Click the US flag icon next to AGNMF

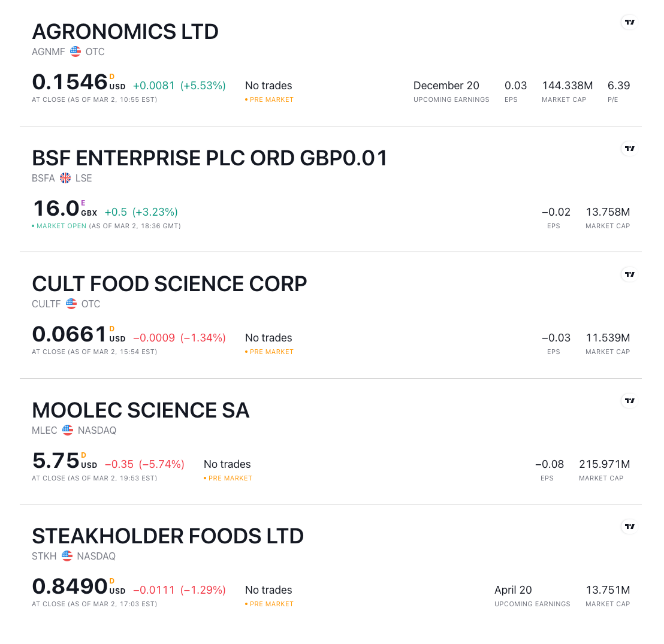click(75, 52)
